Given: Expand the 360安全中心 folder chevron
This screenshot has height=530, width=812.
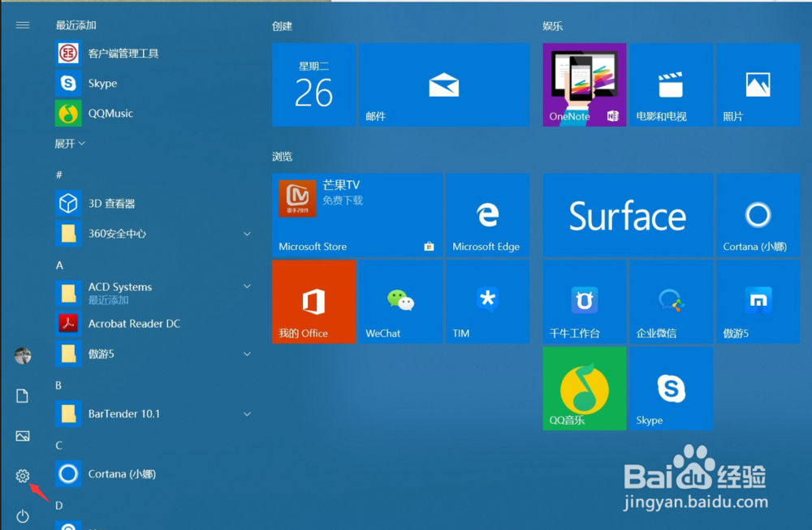Looking at the screenshot, I should click(248, 234).
